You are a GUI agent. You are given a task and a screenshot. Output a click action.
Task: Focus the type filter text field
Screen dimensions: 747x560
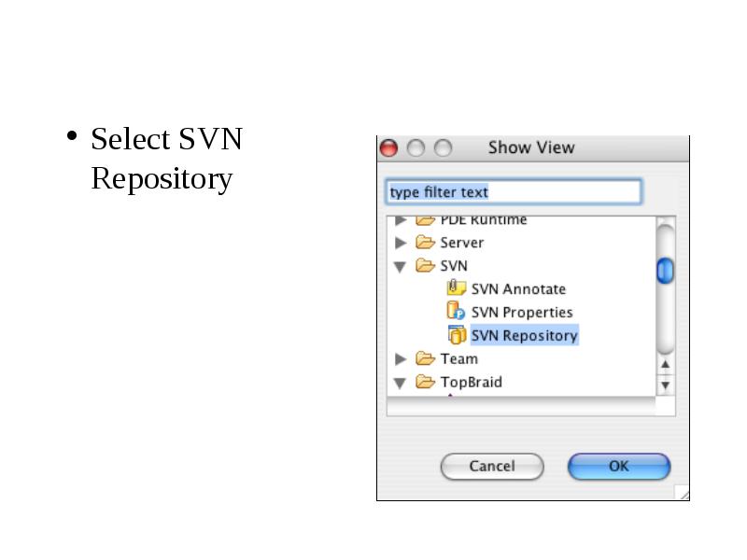point(514,192)
